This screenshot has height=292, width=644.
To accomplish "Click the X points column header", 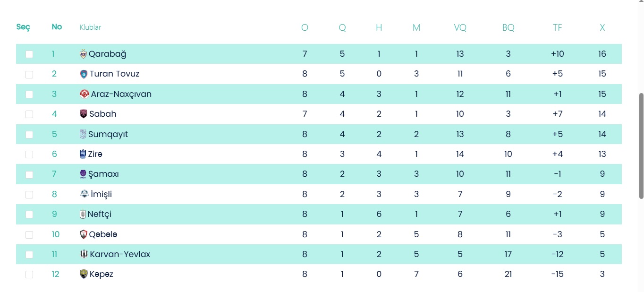I will (x=602, y=28).
